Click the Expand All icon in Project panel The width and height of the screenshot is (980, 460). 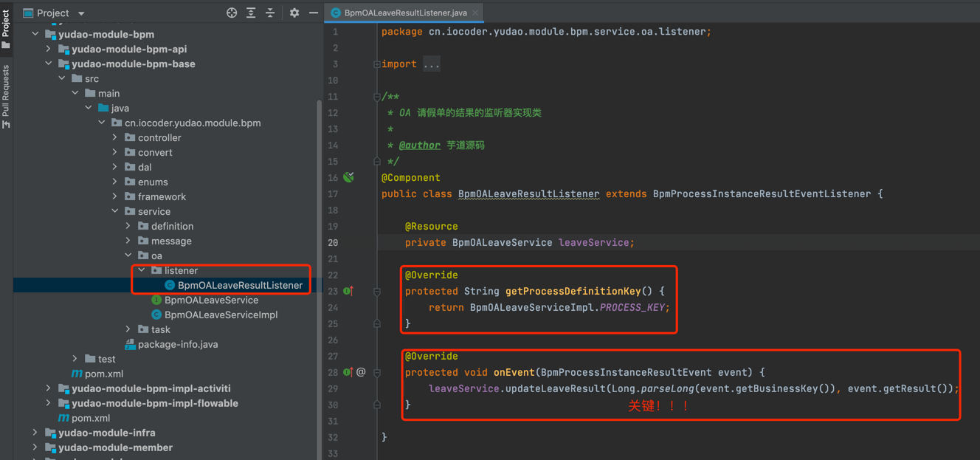tap(251, 13)
